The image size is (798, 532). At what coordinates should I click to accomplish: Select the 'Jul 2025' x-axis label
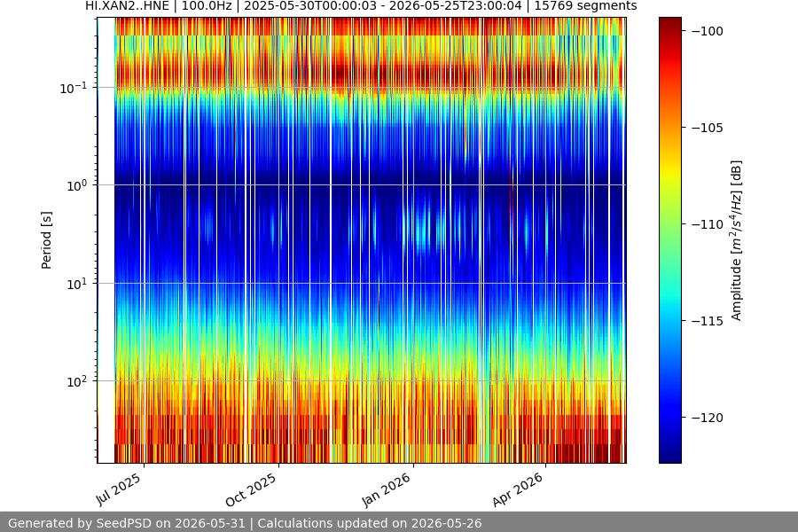[119, 489]
